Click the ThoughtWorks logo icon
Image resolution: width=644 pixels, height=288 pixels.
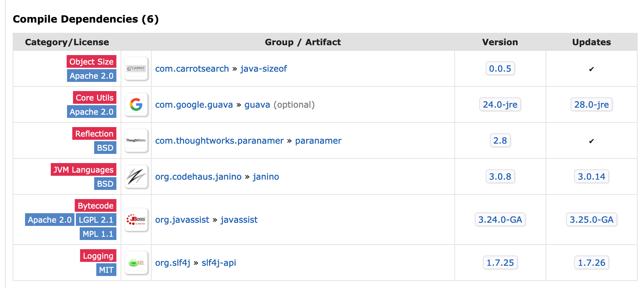(136, 140)
